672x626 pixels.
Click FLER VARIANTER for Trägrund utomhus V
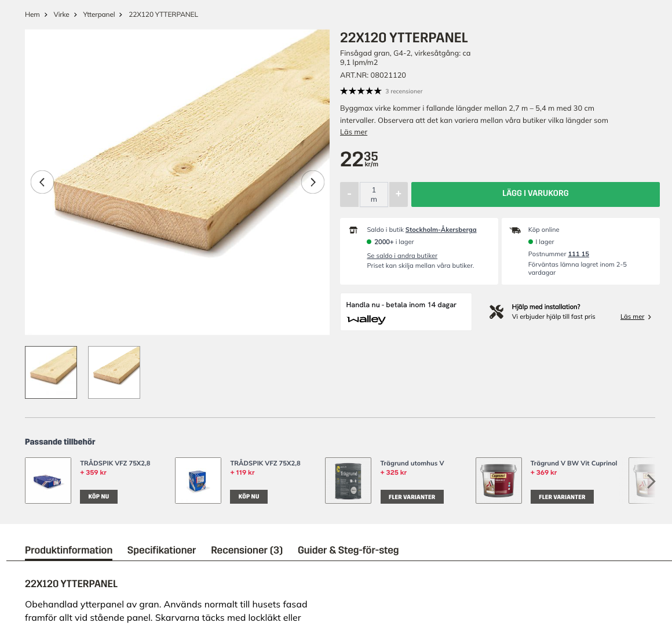click(412, 496)
